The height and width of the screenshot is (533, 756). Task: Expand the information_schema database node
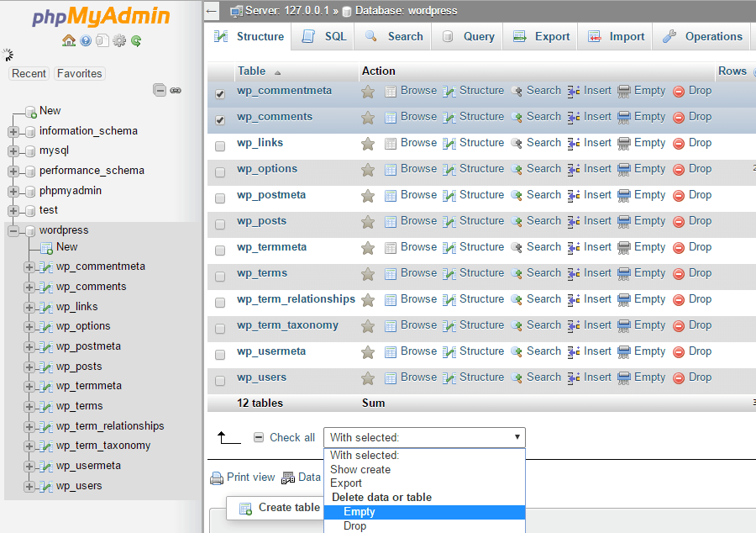pos(13,131)
